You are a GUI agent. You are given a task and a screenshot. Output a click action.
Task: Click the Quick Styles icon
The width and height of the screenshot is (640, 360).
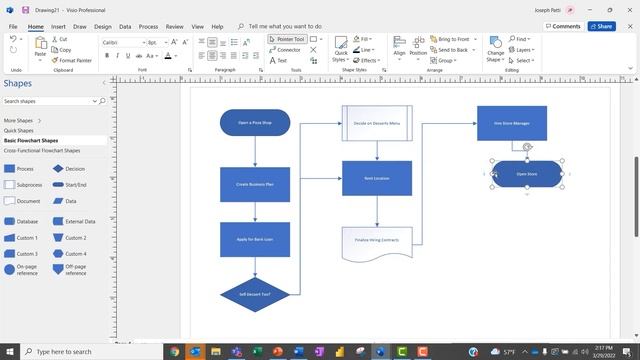point(341,42)
